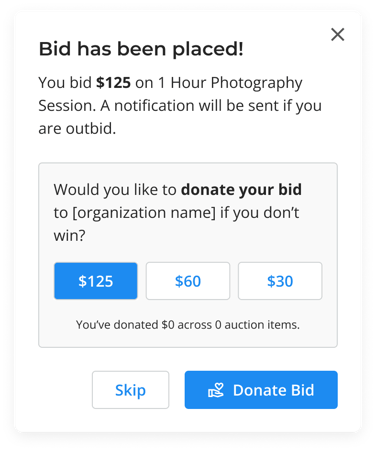Pick the $30 donation option
Screen dimensions: 376x451
tap(280, 281)
